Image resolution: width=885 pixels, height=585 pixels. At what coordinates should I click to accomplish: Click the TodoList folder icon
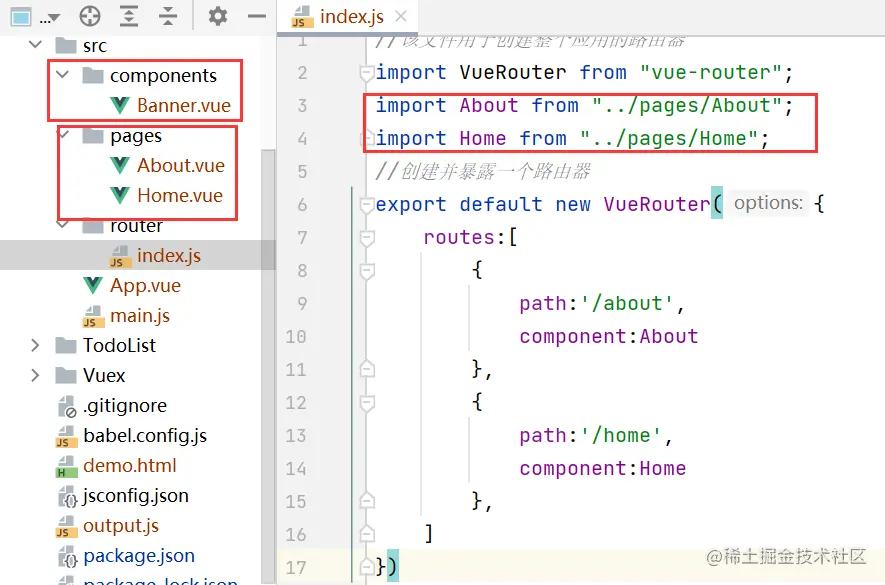pyautogui.click(x=66, y=345)
